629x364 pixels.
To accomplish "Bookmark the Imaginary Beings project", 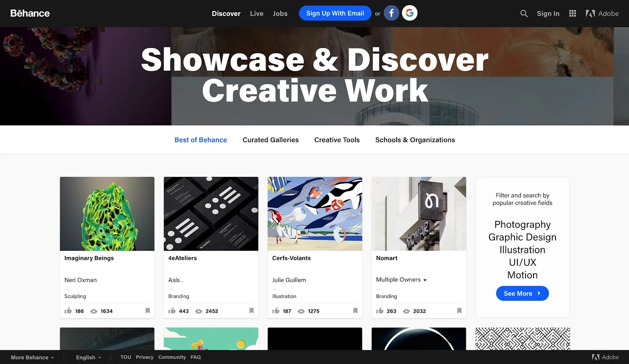I will [147, 311].
